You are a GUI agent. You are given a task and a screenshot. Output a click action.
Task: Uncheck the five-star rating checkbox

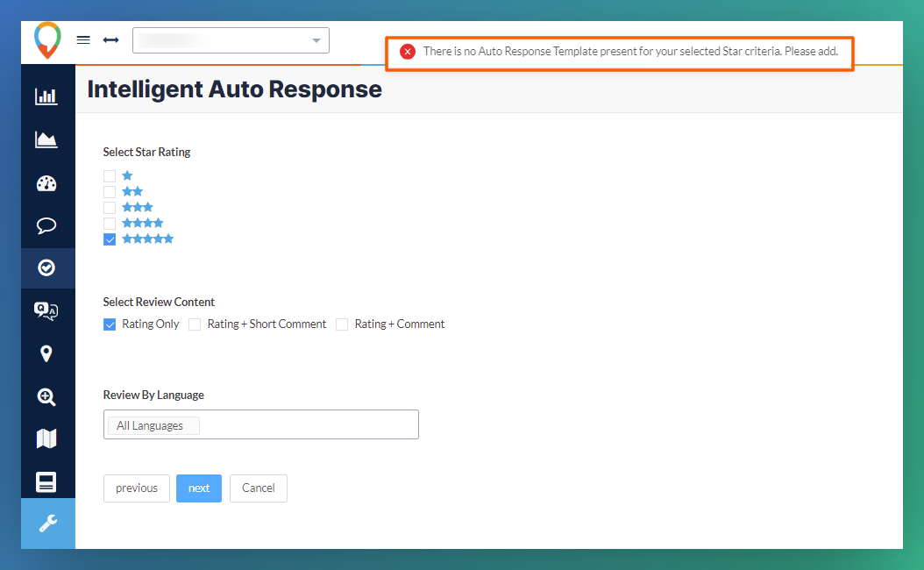[110, 239]
